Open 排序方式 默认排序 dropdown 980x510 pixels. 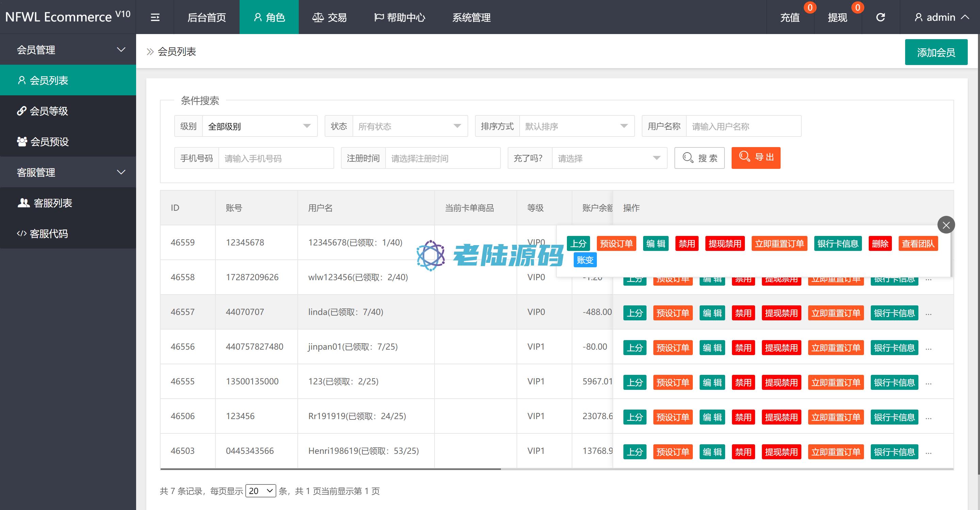coord(576,126)
